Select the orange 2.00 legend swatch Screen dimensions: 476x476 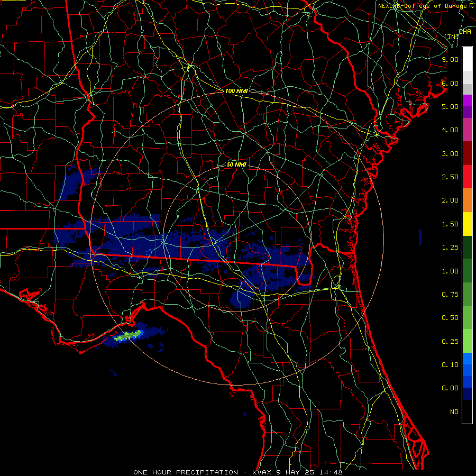pyautogui.click(x=467, y=200)
